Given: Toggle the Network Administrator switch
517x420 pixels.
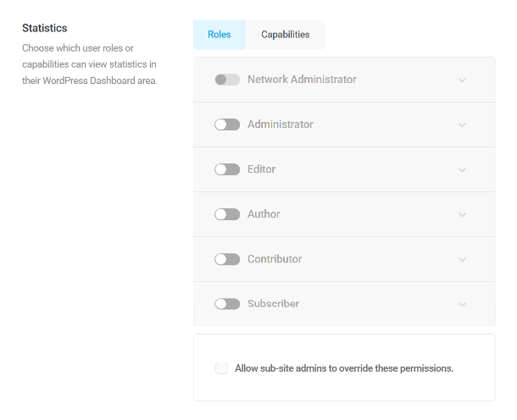Looking at the screenshot, I should point(227,80).
